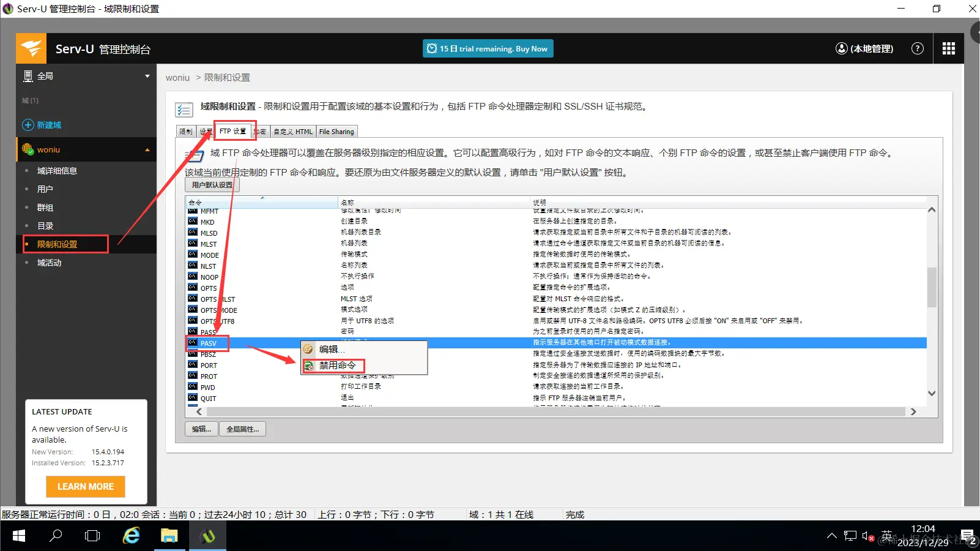Click the plus icon beside 新建域
The height and width of the screenshot is (551, 980).
click(x=28, y=125)
